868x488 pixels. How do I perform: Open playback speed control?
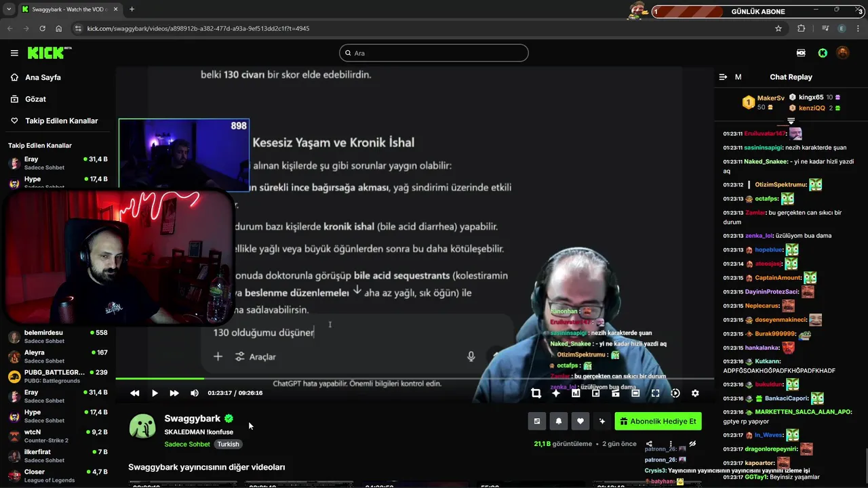coord(675,393)
